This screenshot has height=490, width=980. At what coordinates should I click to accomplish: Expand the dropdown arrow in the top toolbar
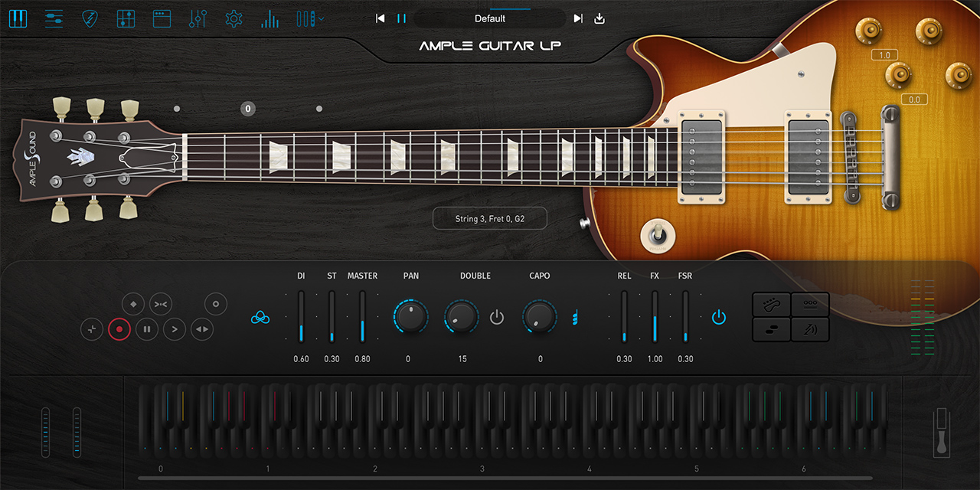pyautogui.click(x=322, y=18)
